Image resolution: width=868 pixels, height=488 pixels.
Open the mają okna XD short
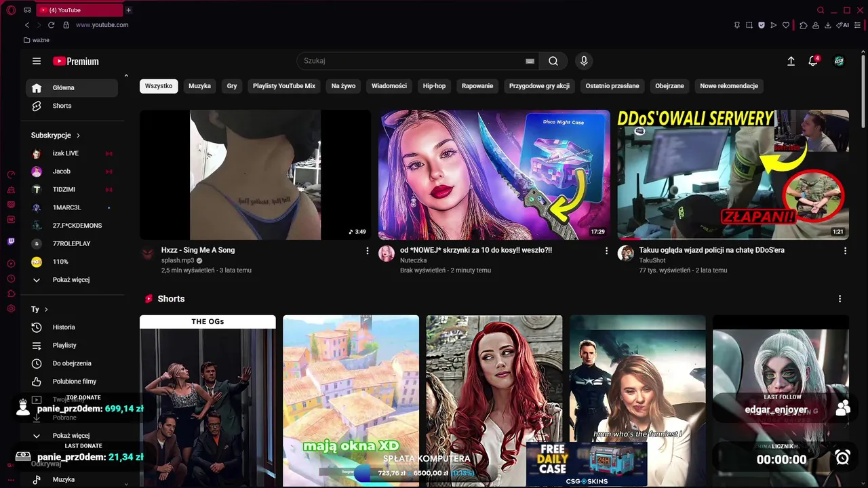[351, 401]
